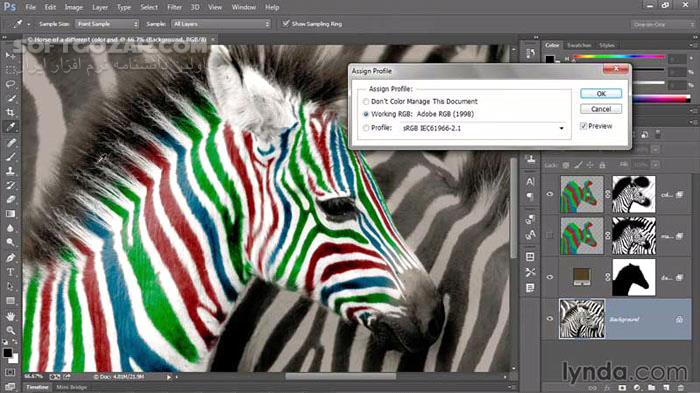Screen dimensions: 700x393
Task: Select the Rectangle shape tool
Action: (10, 301)
